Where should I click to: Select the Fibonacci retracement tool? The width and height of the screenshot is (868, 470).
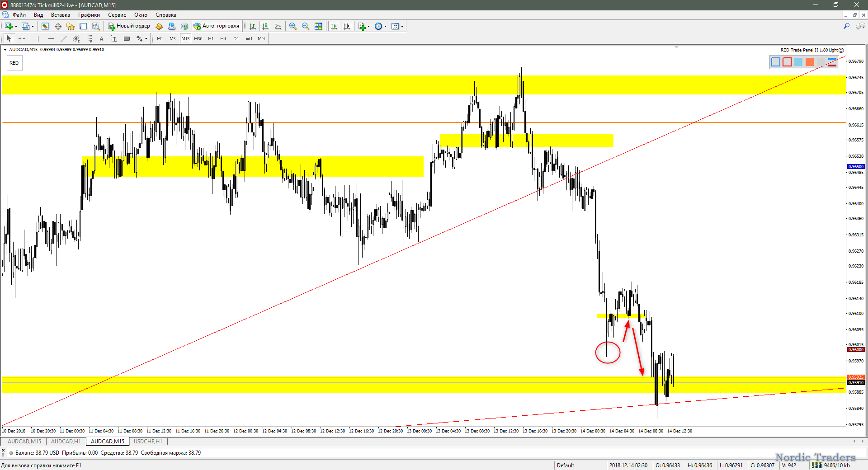click(x=89, y=38)
